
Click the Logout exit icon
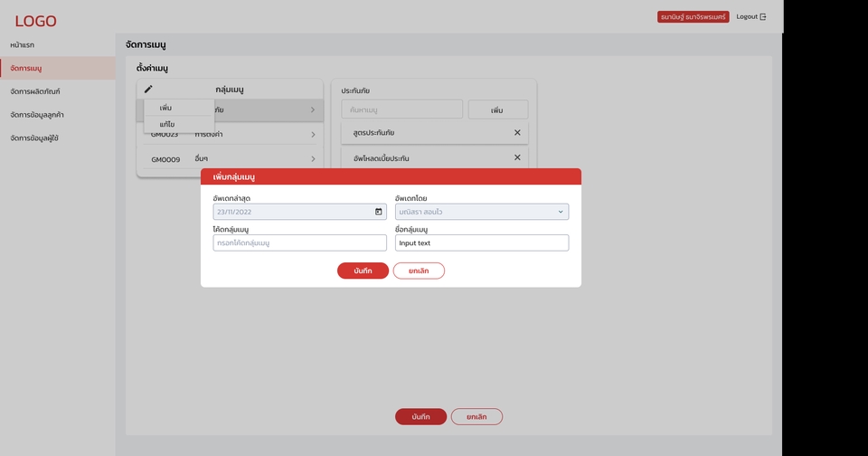click(763, 16)
